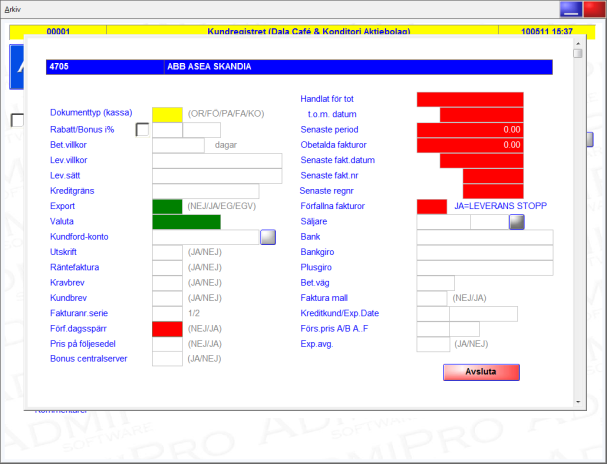Click the Obetalda fakturor value field
607x464 pixels.
tap(470, 145)
